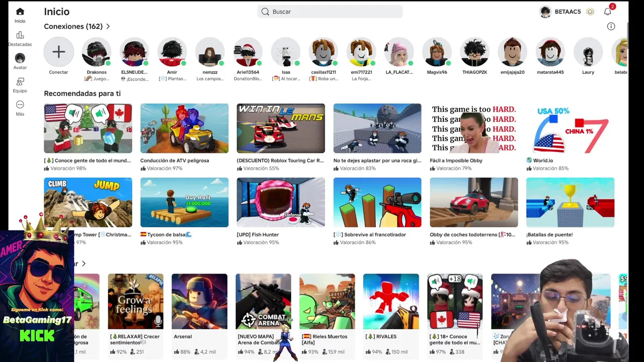The width and height of the screenshot is (644, 362).
Task: Open Magvis96 friend avatar
Action: coord(437,52)
